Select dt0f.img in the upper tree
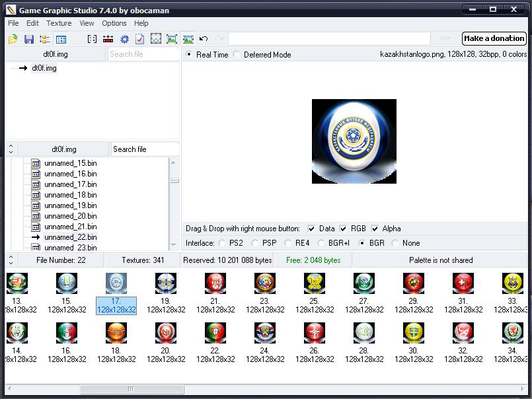The width and height of the screenshot is (532, 399). (44, 68)
